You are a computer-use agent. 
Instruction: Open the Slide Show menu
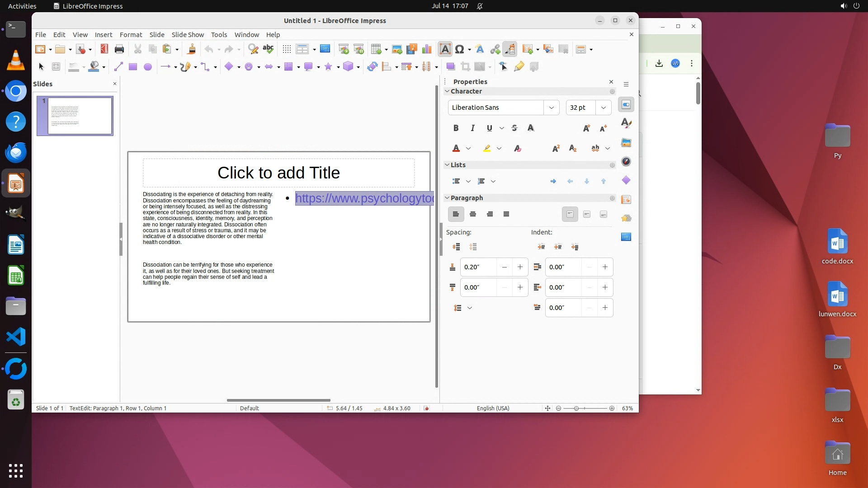click(188, 35)
